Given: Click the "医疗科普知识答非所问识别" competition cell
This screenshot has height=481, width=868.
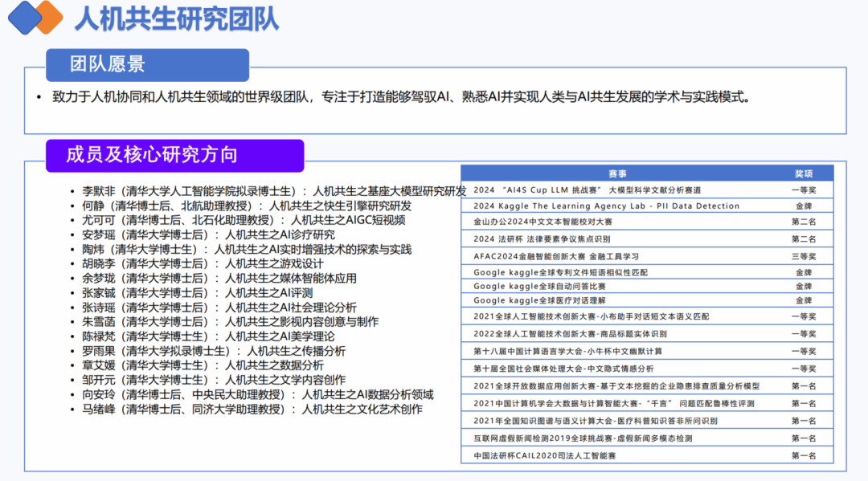Looking at the screenshot, I should coord(596,422).
